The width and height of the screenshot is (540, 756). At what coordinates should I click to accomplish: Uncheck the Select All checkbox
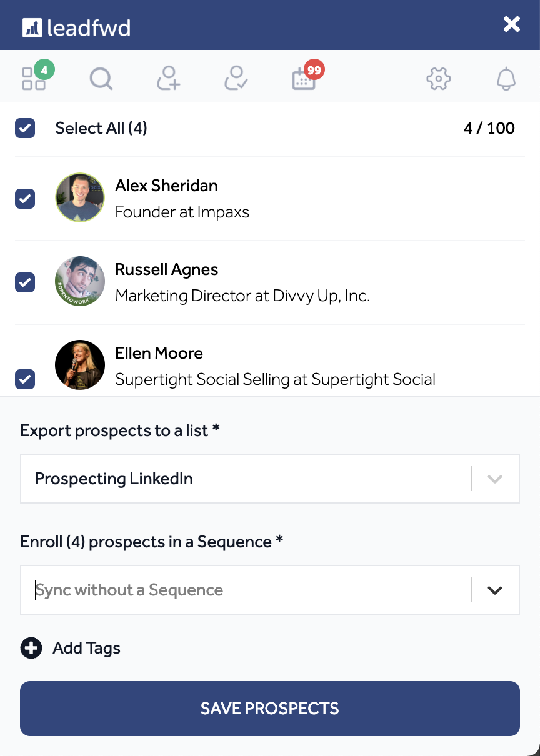(x=25, y=129)
